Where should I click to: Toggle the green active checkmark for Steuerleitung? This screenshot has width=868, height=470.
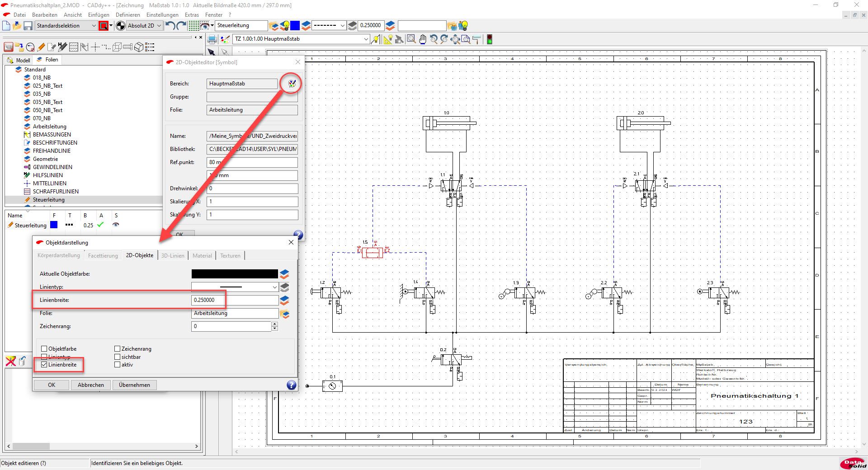tap(100, 225)
